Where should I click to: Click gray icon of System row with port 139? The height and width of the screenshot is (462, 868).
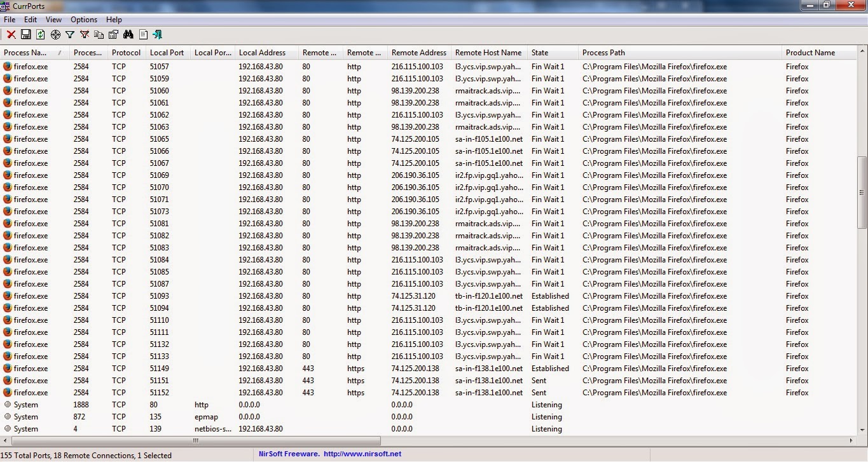tap(8, 428)
